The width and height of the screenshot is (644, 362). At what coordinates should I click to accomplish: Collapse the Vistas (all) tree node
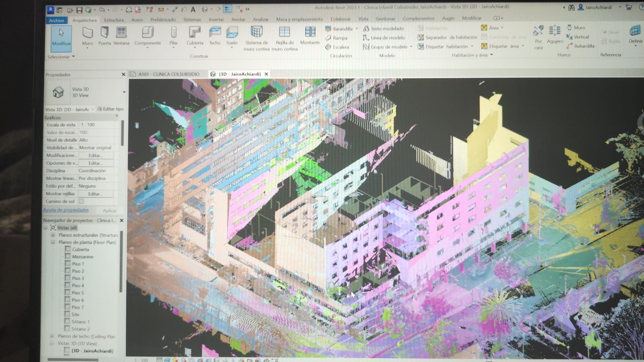pyautogui.click(x=46, y=228)
